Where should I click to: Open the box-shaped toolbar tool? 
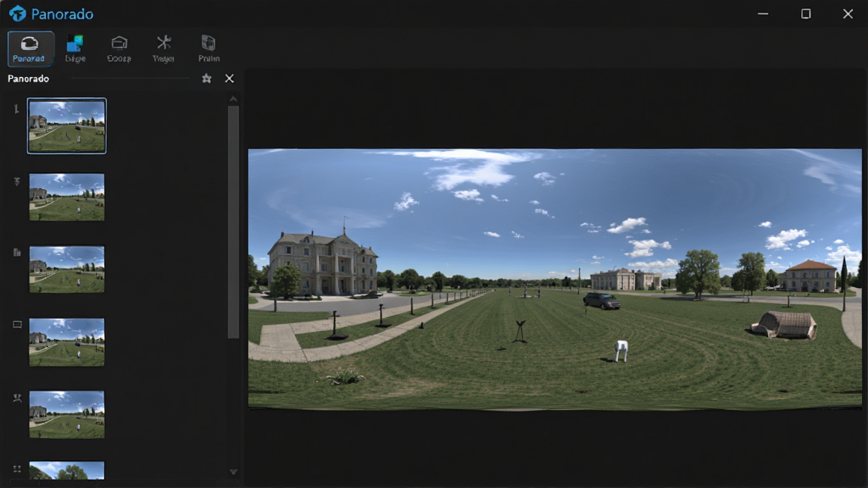click(119, 48)
